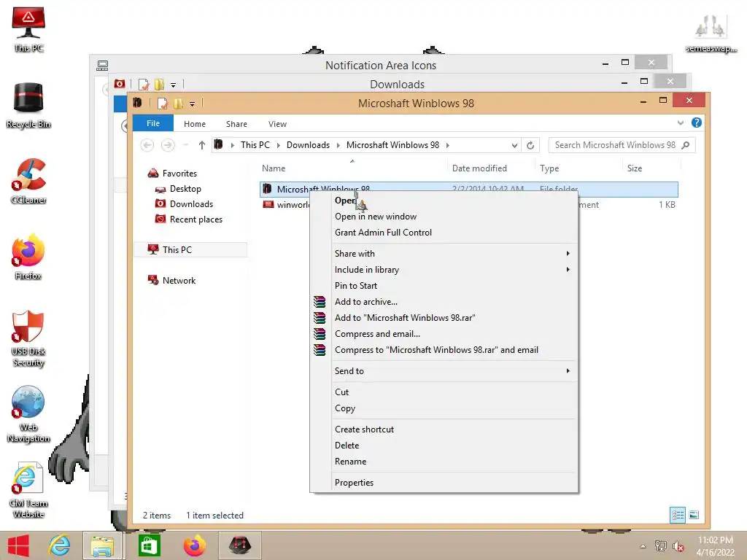Expand the Send to submenu

pyautogui.click(x=568, y=371)
